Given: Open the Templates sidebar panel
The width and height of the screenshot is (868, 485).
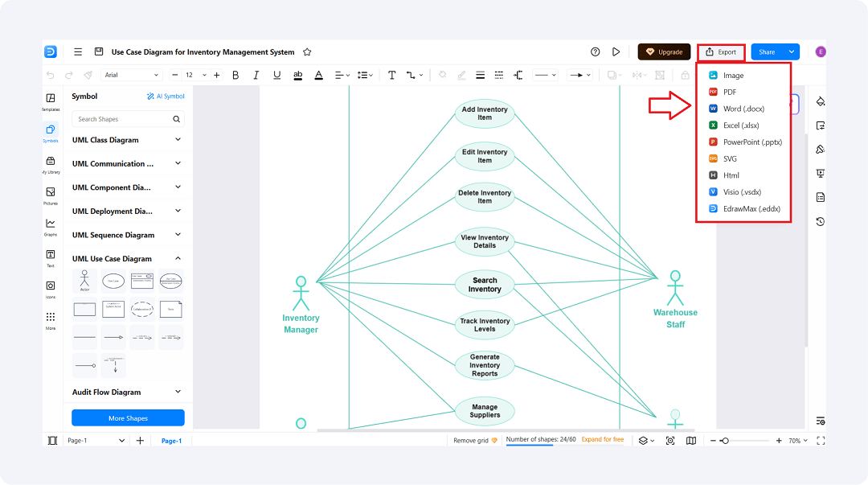Looking at the screenshot, I should tap(51, 102).
